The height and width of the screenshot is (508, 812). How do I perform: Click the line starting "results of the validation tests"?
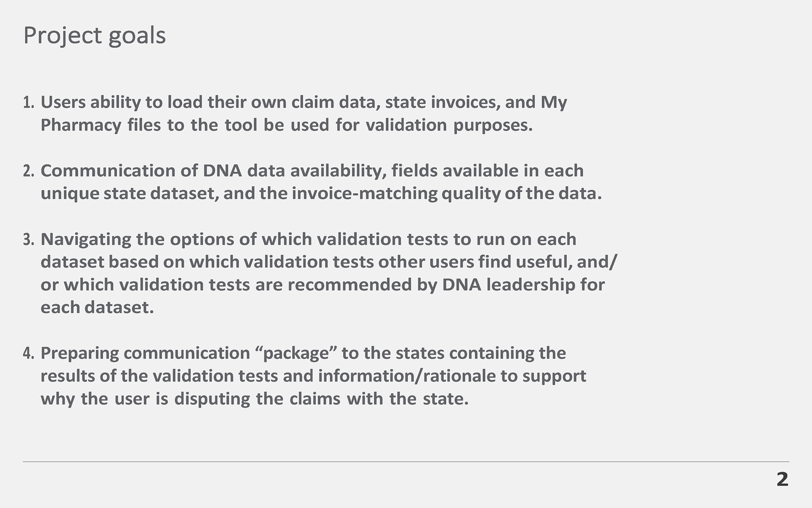pyautogui.click(x=313, y=376)
